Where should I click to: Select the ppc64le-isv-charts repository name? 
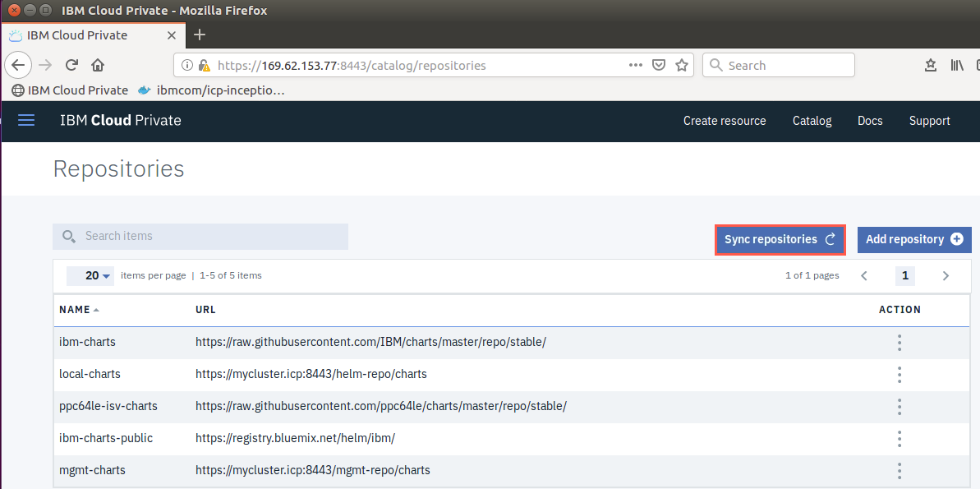click(x=108, y=406)
